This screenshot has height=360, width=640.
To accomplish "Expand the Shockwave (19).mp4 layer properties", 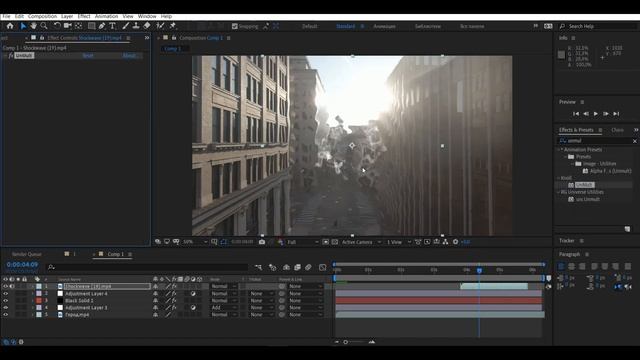I will click(x=33, y=287).
